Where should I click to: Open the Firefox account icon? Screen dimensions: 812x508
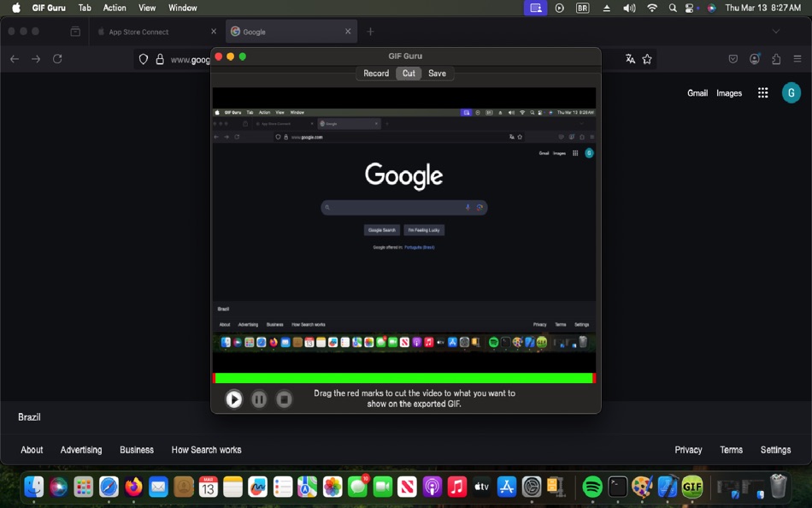pos(755,59)
